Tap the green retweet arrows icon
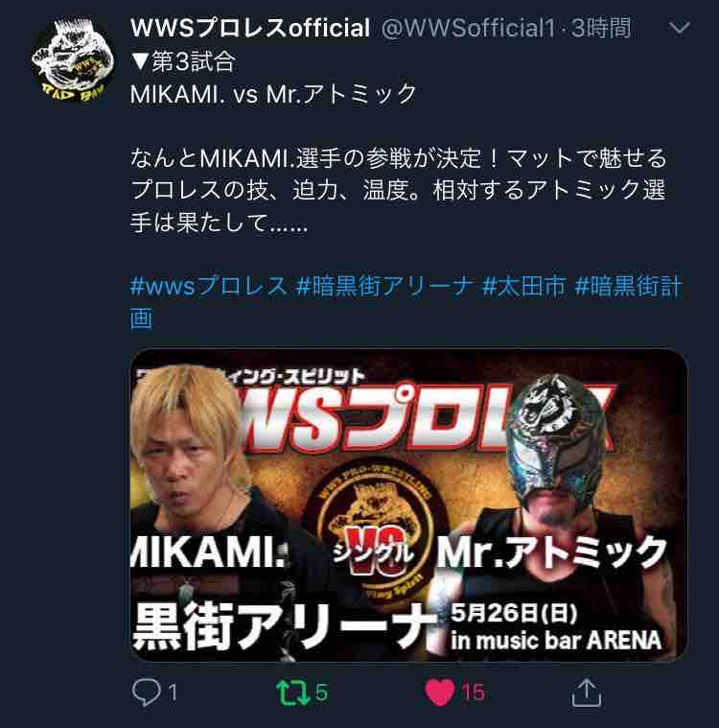The height and width of the screenshot is (728, 719). [293, 693]
